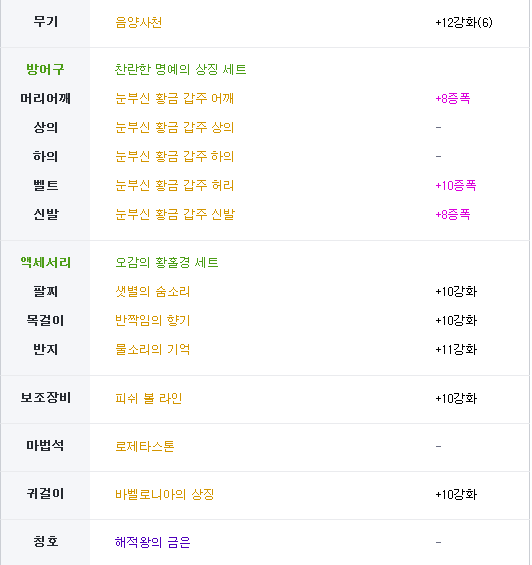
Task: Open the 음양사천 weapon link
Action: tap(138, 22)
